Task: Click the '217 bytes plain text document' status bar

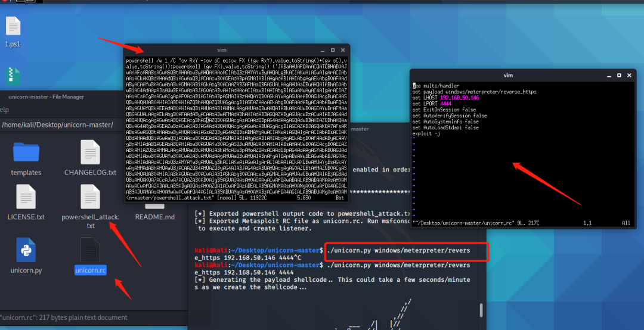Action: tap(64, 317)
